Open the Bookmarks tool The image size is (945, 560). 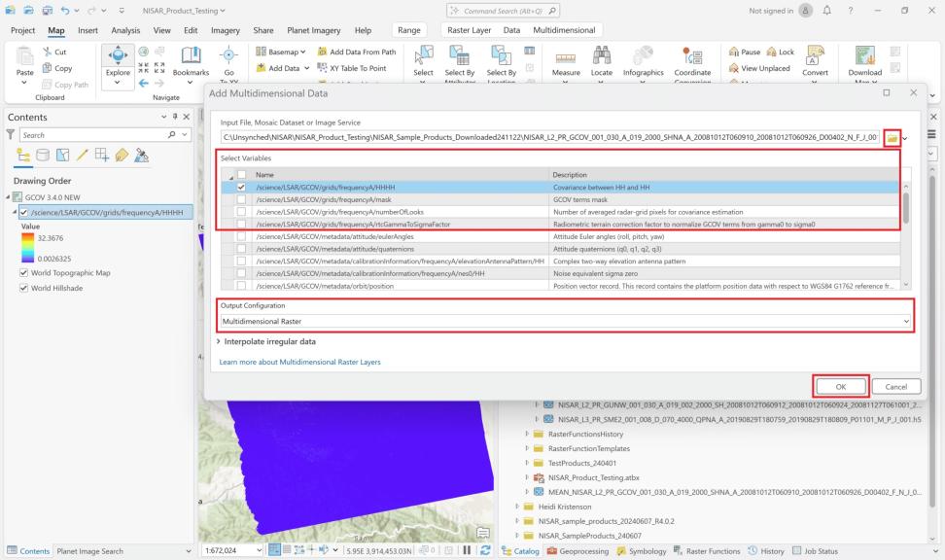192,61
